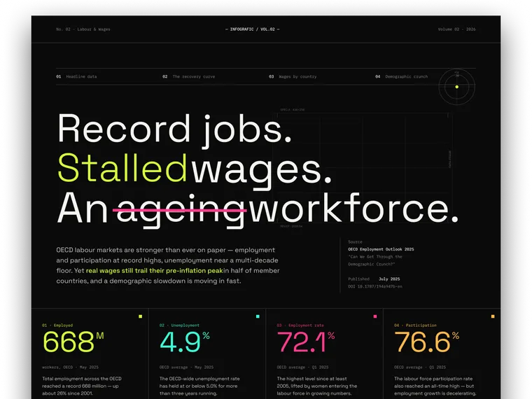Click the '76.6%' participation figure
This screenshot has width=532, height=399.
pos(427,342)
